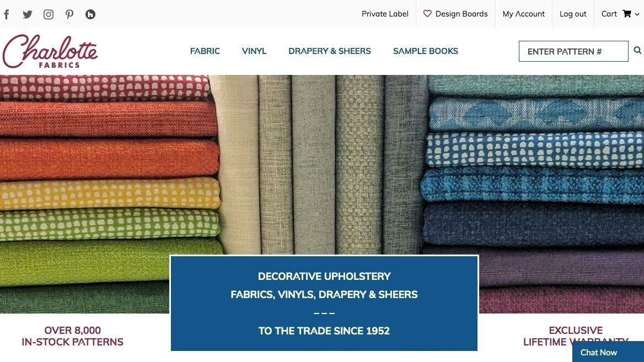This screenshot has height=362, width=644.
Task: Open the VINYL menu
Action: [254, 51]
